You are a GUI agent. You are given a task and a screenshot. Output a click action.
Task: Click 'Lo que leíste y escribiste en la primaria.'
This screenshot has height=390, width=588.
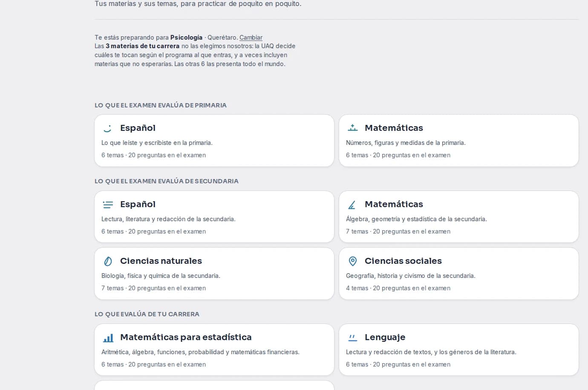click(157, 143)
